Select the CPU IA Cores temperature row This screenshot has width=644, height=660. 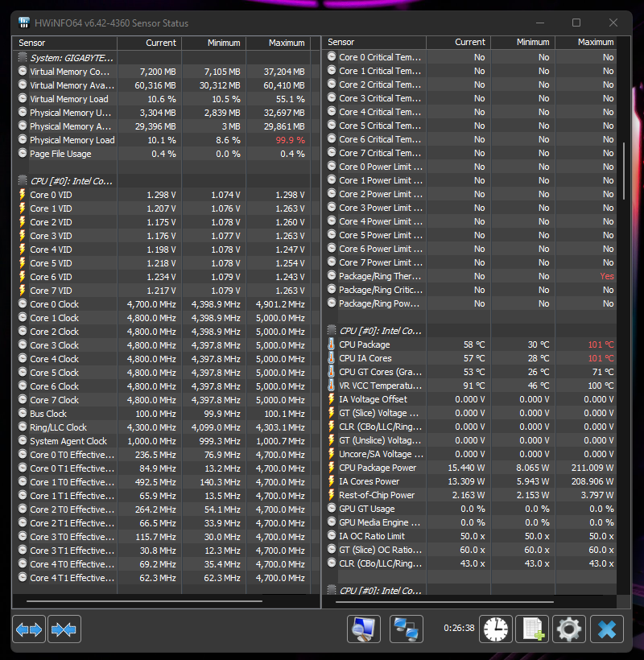[470, 358]
